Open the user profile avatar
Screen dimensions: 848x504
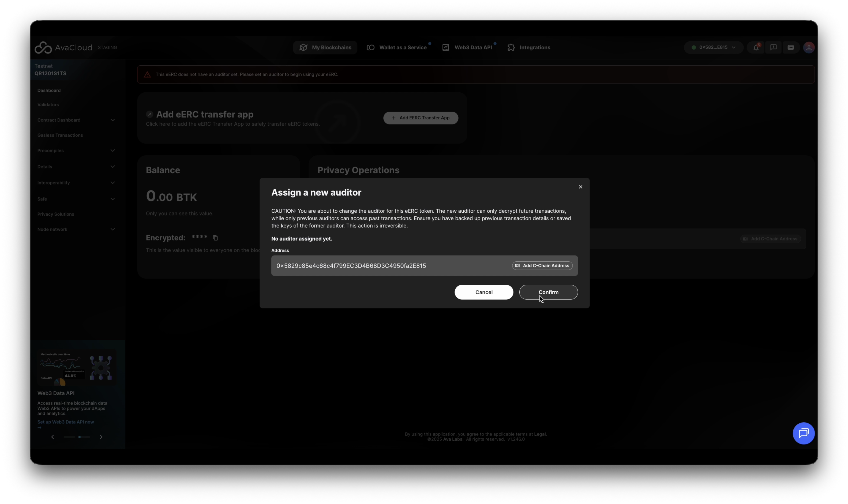(x=809, y=48)
